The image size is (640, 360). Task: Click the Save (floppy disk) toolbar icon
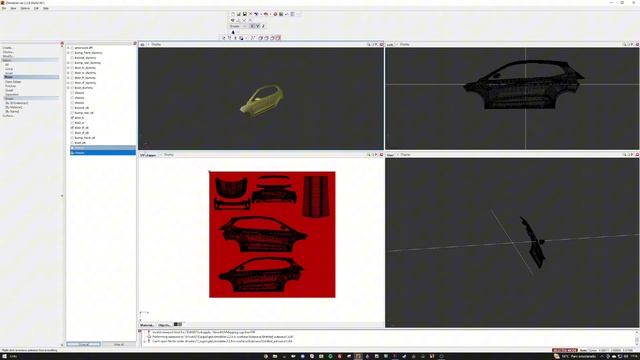244,14
